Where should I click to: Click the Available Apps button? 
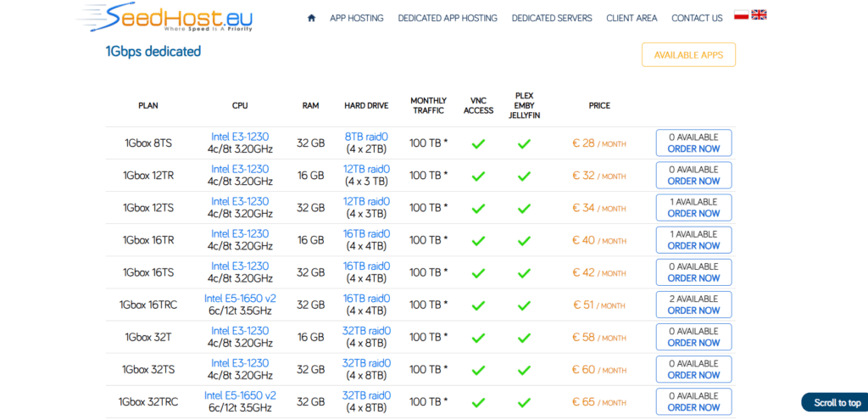coord(688,55)
